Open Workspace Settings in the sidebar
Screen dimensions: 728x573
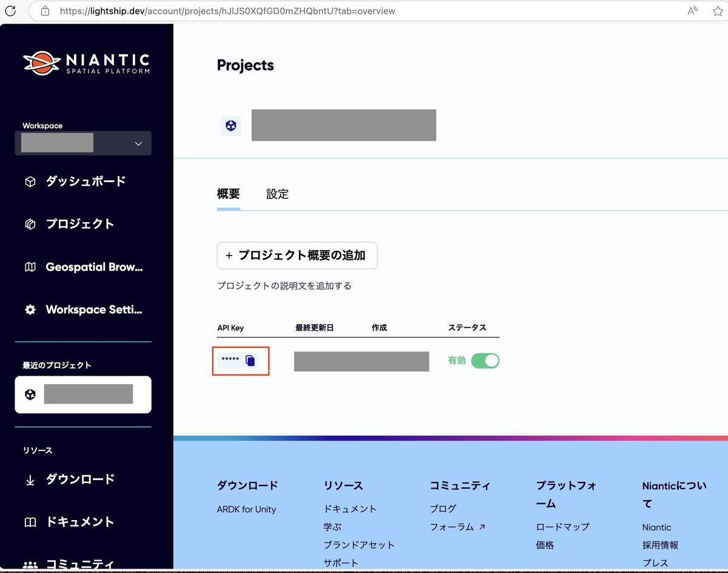(94, 310)
